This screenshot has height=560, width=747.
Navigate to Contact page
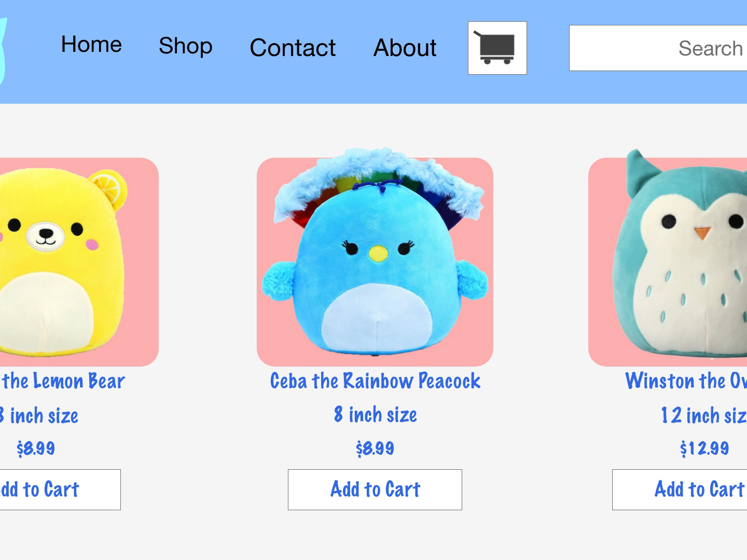[x=293, y=48]
